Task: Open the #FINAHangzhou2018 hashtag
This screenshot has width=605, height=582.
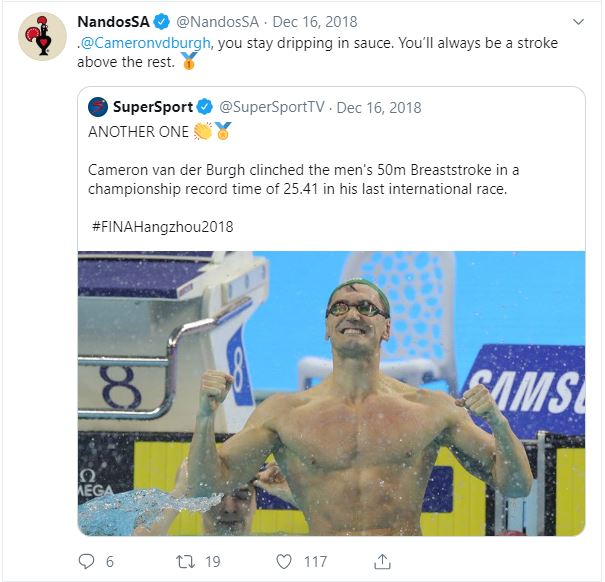Action: (x=162, y=227)
